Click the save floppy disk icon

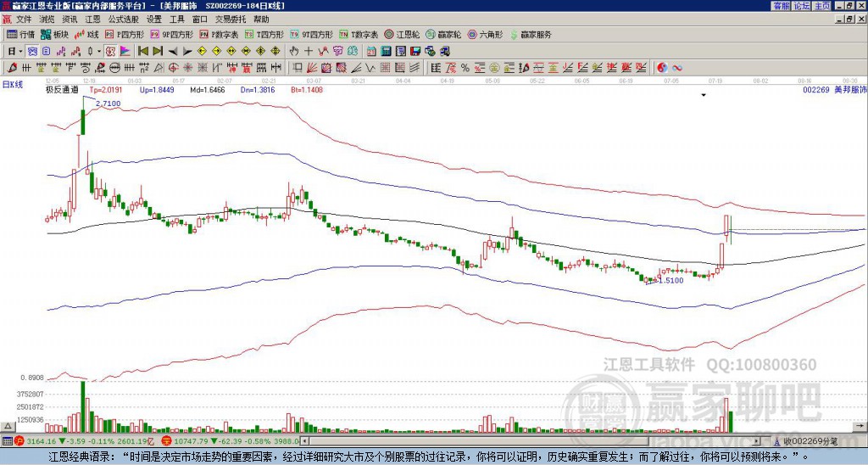pos(415,52)
